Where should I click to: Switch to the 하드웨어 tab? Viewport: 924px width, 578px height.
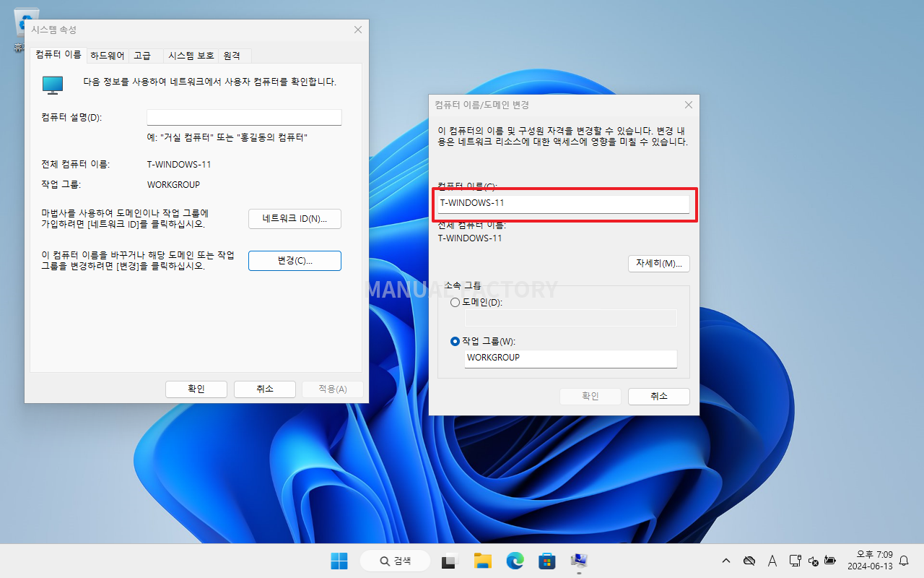click(107, 56)
